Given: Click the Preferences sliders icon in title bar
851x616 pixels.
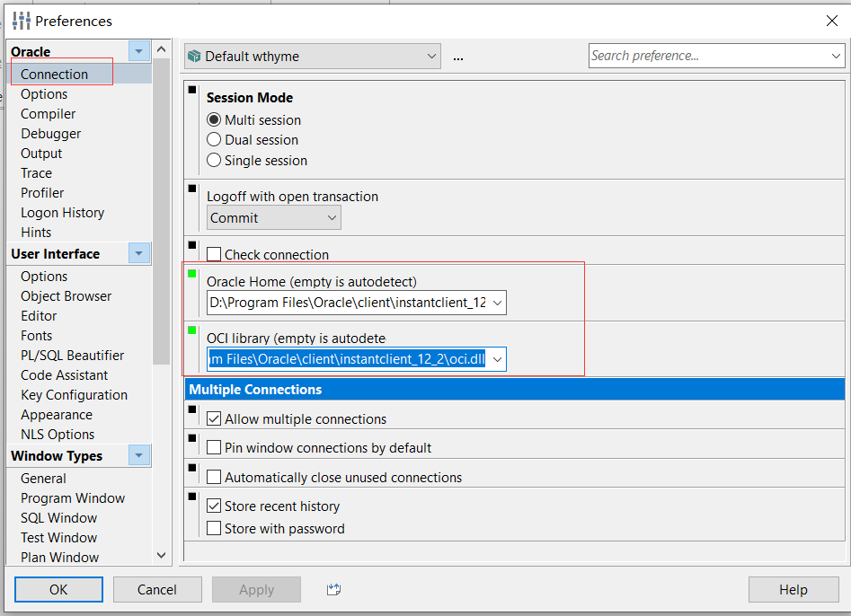Looking at the screenshot, I should [x=22, y=21].
